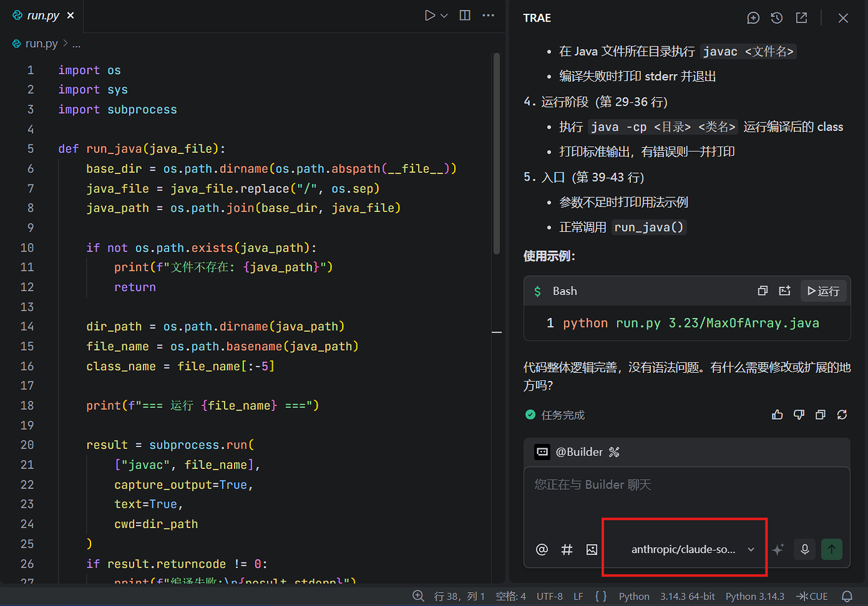
Task: Click the 'python run.py 3.23/MaxOfArray.java' command text
Action: click(691, 323)
